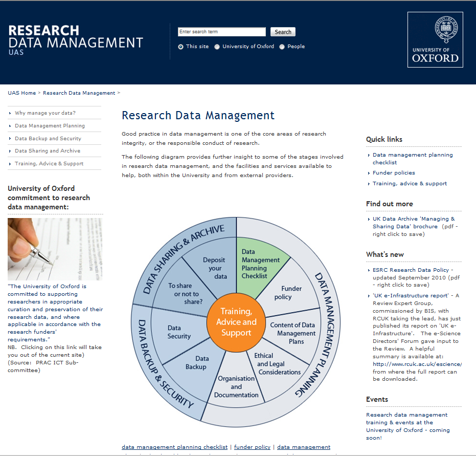Open Training, Advice & Support navigation item
This screenshot has width=476, height=456.
pyautogui.click(x=48, y=164)
